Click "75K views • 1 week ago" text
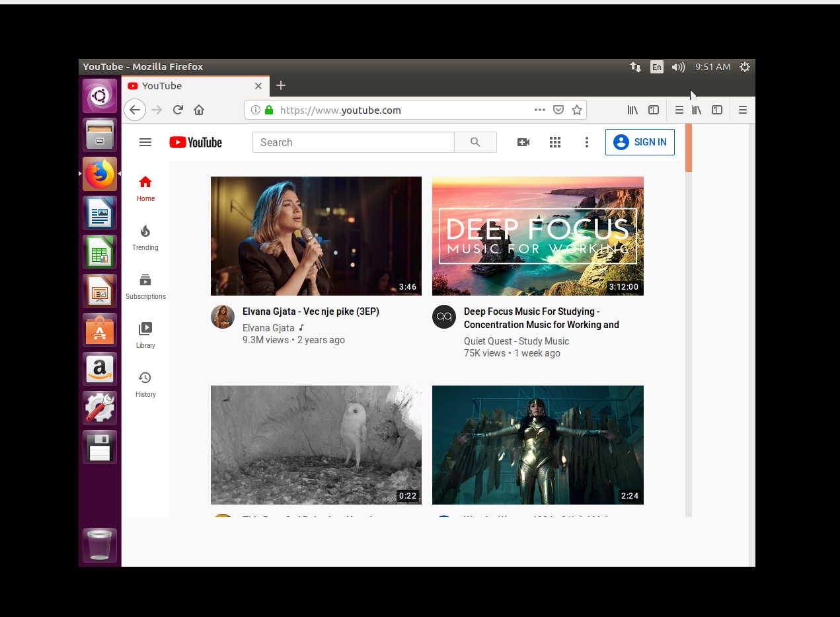 click(512, 353)
